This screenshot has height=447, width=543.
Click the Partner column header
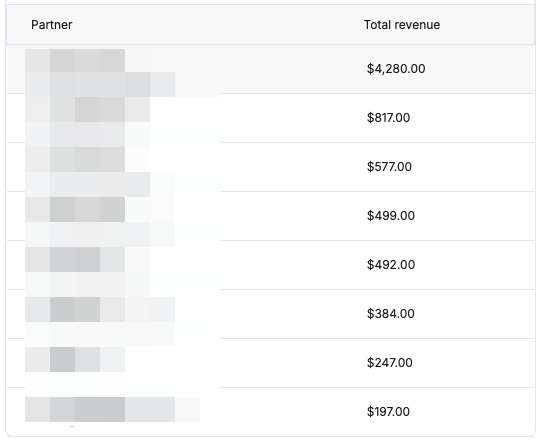tap(52, 25)
